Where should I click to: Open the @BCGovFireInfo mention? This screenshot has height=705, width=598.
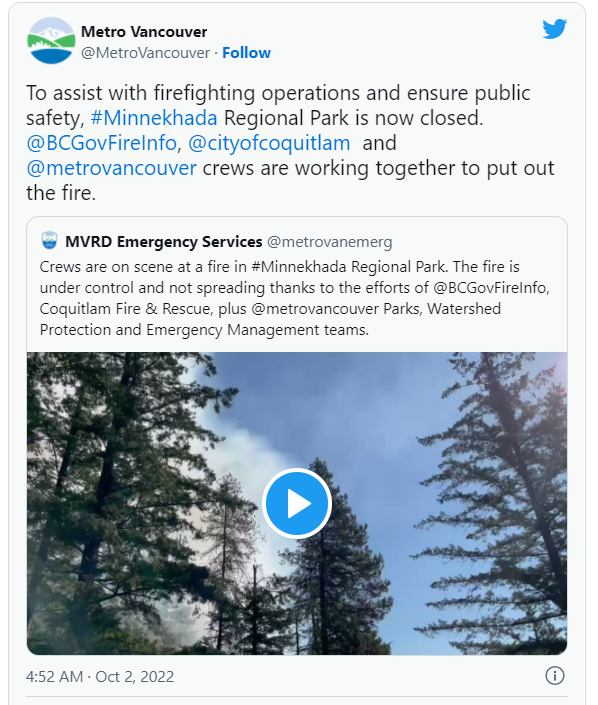[101, 143]
